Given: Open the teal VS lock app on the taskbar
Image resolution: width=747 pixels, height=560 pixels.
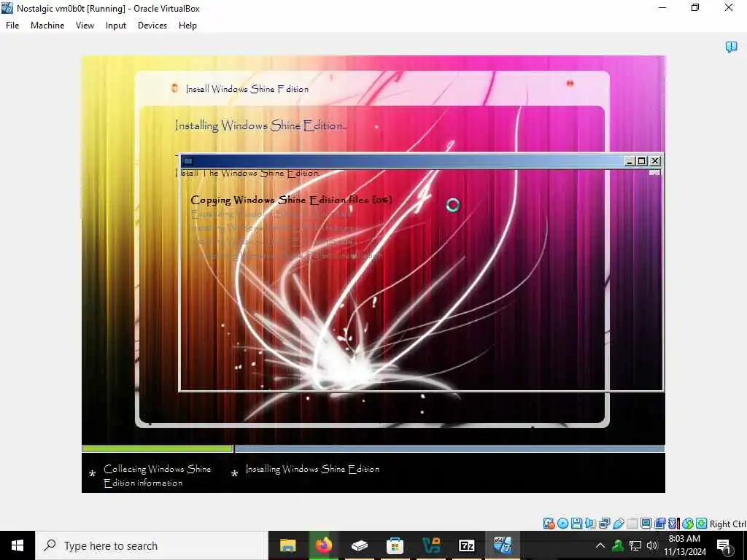Looking at the screenshot, I should [430, 545].
